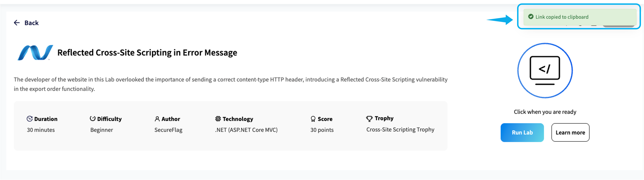Click the Author person icon
This screenshot has width=644, height=180.
pos(157,119)
